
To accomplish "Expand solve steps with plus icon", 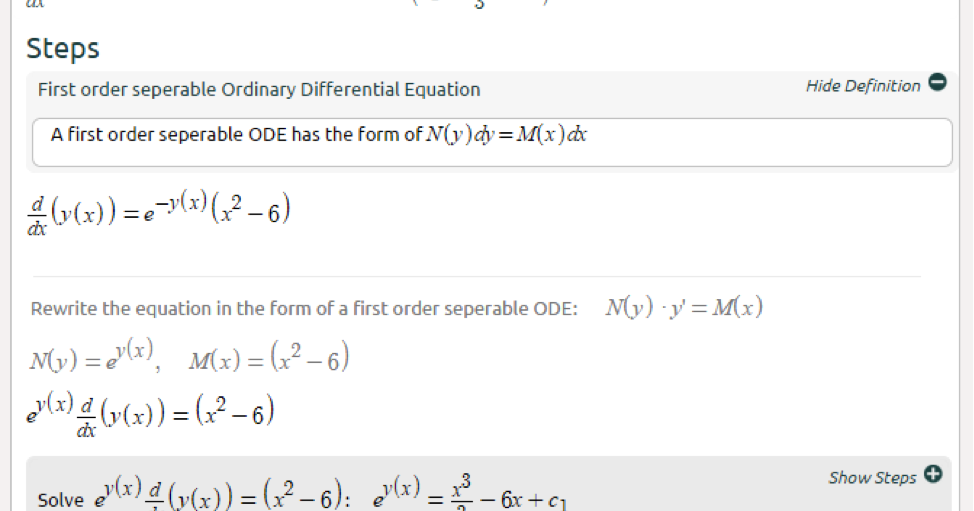I will coord(933,474).
